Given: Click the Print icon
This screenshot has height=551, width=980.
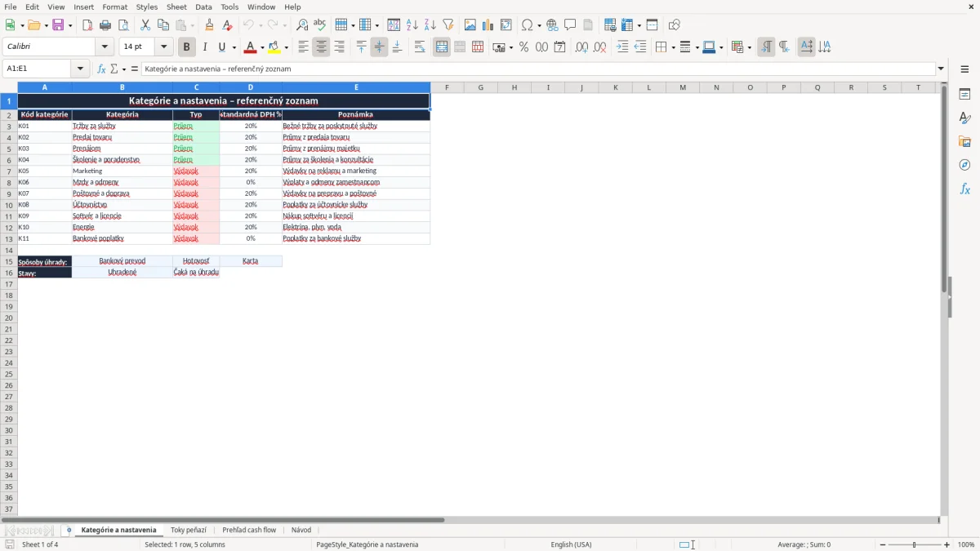Looking at the screenshot, I should tap(105, 25).
